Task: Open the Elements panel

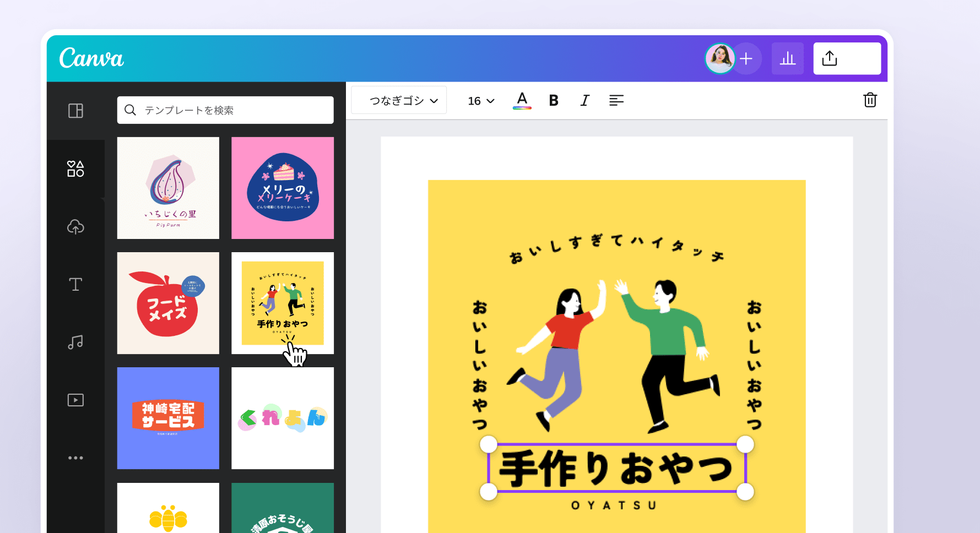Action: coord(75,168)
